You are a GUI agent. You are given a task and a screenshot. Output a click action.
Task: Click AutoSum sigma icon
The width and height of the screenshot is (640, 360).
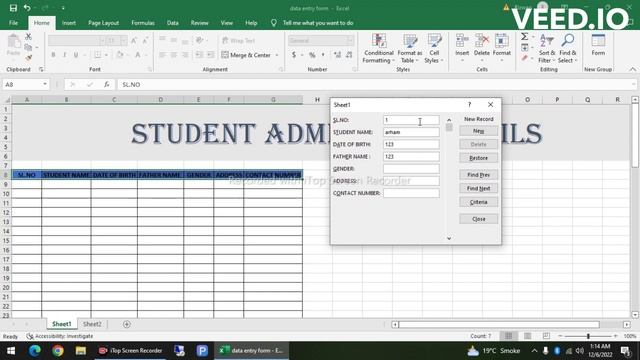pos(525,37)
